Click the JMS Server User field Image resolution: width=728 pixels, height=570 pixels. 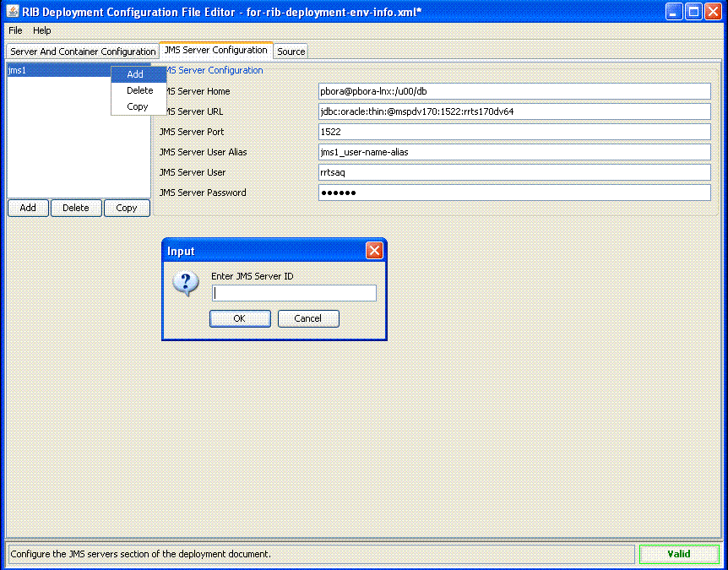(514, 172)
